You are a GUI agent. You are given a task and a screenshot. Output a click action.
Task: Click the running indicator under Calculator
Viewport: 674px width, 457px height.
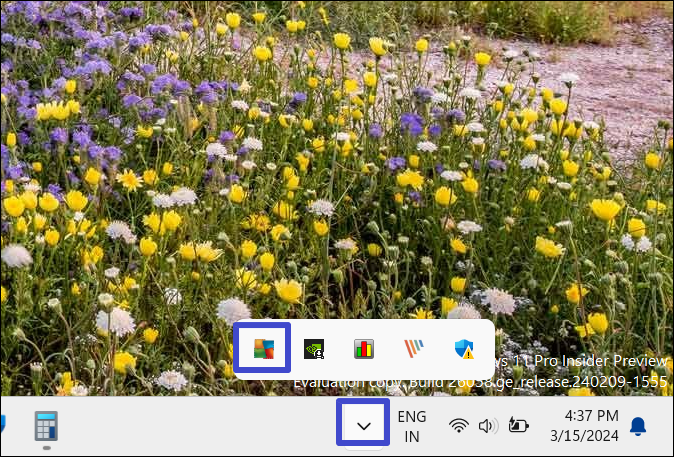(x=45, y=447)
